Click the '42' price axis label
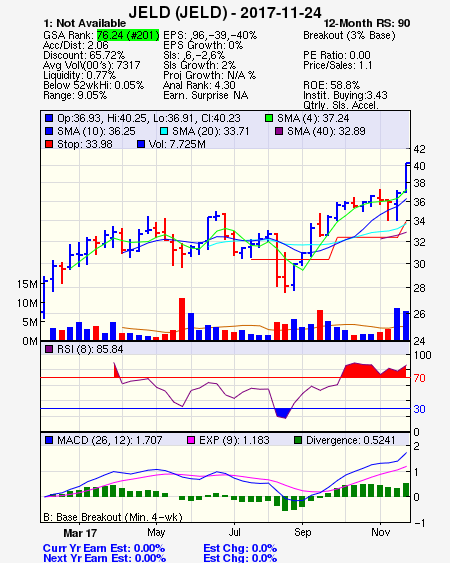 [419, 149]
